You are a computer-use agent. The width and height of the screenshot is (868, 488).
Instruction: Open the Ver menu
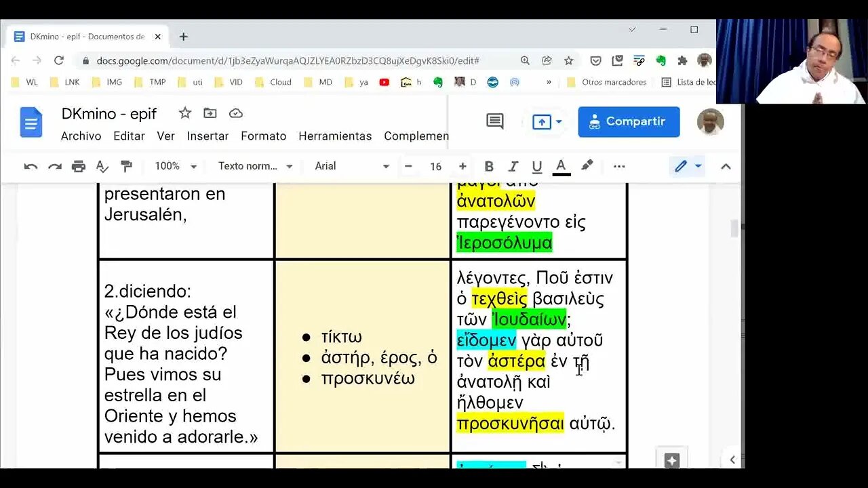pyautogui.click(x=166, y=136)
